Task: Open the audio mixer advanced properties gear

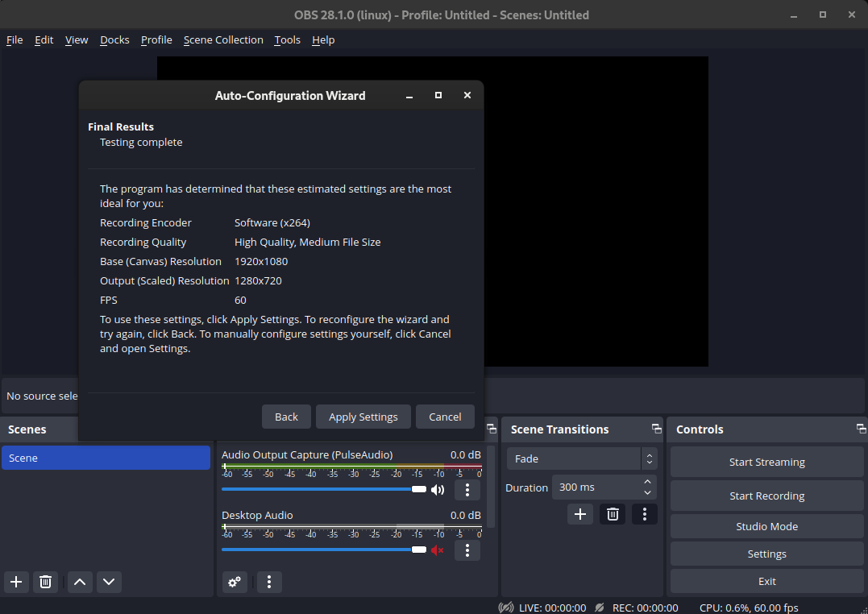Action: (235, 582)
